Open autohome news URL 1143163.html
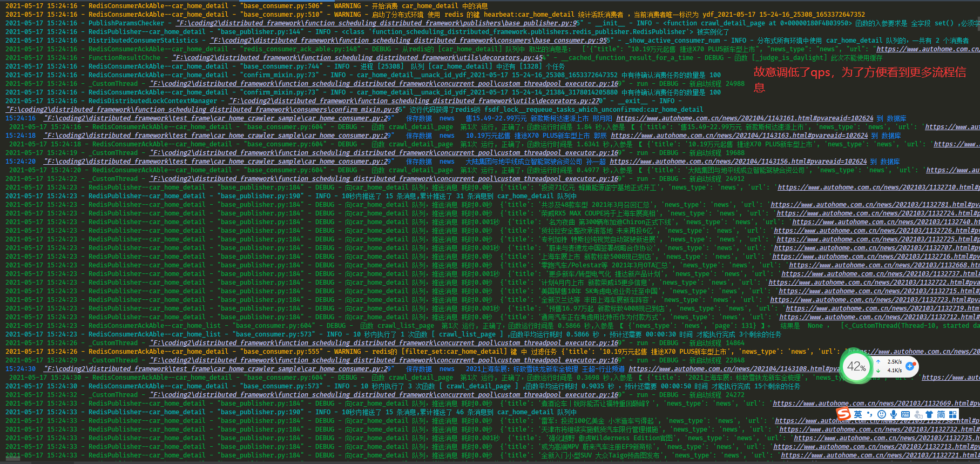 point(740,136)
